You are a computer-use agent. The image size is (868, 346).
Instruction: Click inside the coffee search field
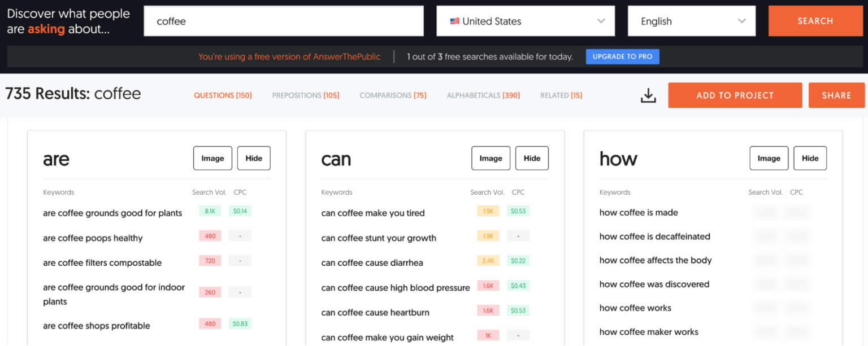click(x=284, y=21)
